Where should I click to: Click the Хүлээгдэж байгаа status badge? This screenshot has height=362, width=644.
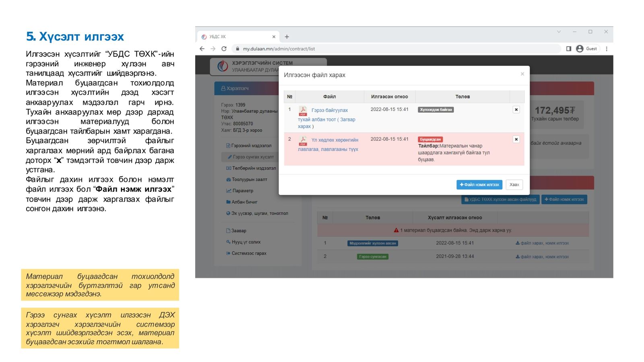pos(436,109)
